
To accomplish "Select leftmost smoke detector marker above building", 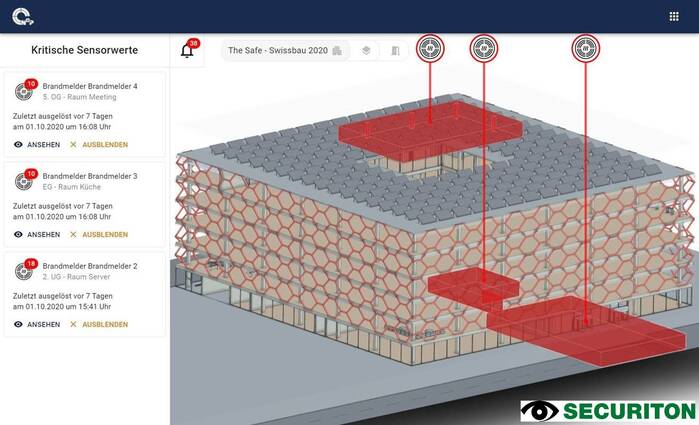I will (x=430, y=48).
